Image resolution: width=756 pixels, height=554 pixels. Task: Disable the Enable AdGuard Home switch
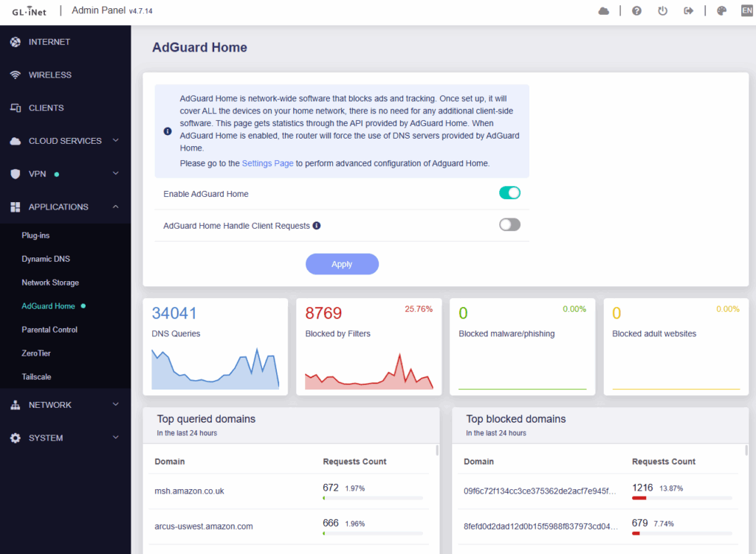point(509,193)
